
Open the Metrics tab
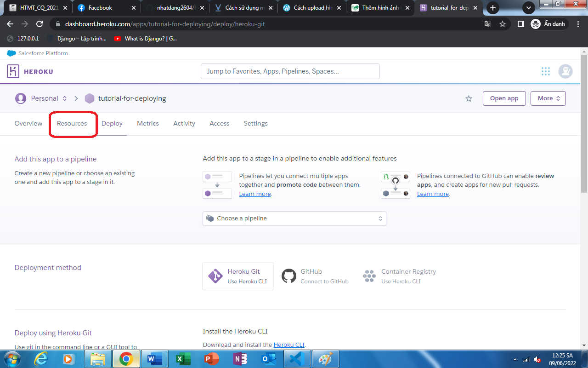pos(148,123)
